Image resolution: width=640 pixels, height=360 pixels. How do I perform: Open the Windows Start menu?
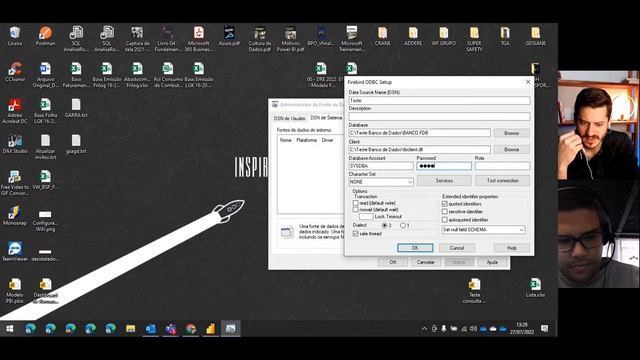pos(10,329)
